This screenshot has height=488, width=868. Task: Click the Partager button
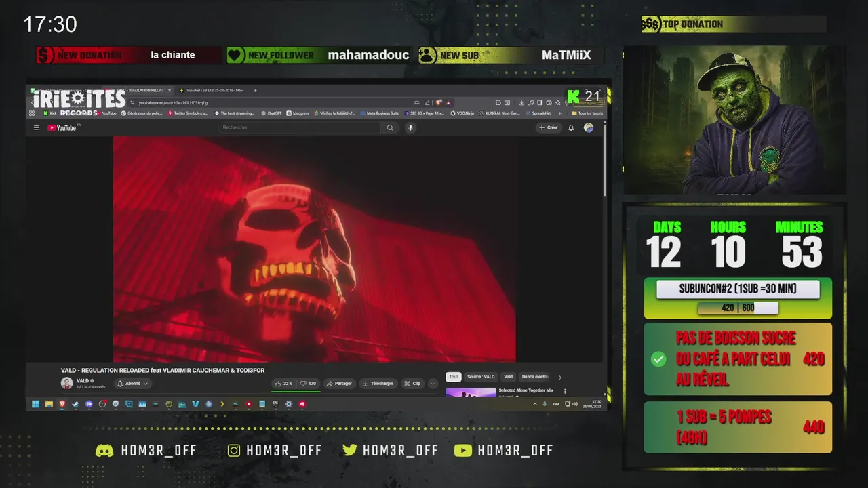[339, 384]
